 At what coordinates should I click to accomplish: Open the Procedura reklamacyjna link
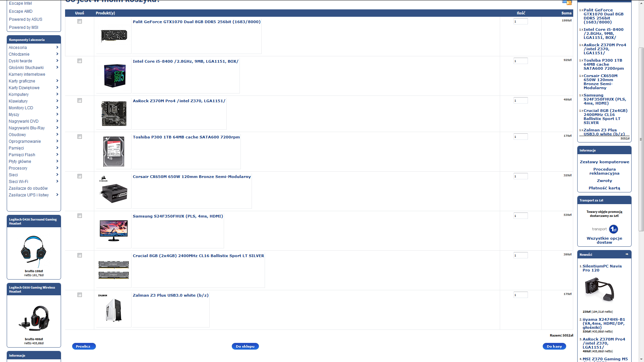(604, 171)
